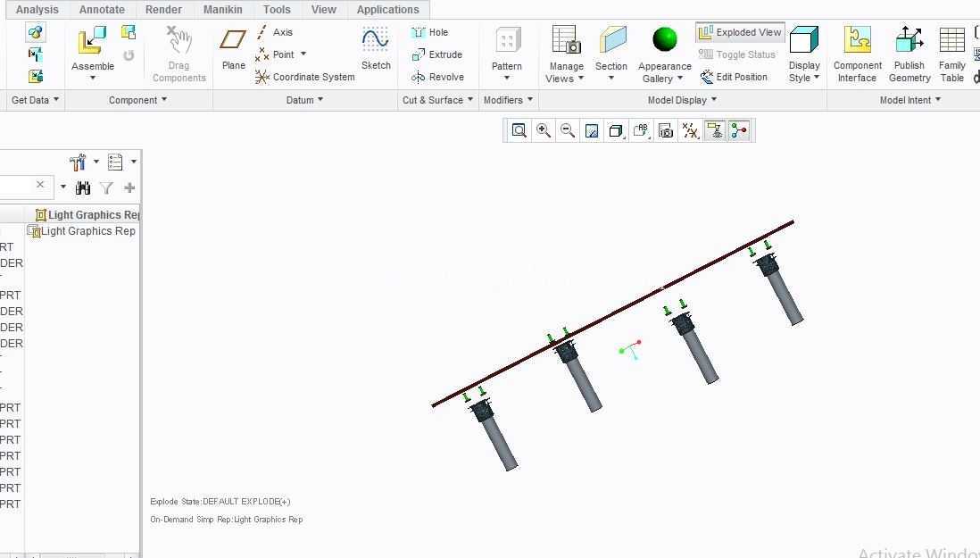Click the Publish Geometry tool

click(x=909, y=54)
